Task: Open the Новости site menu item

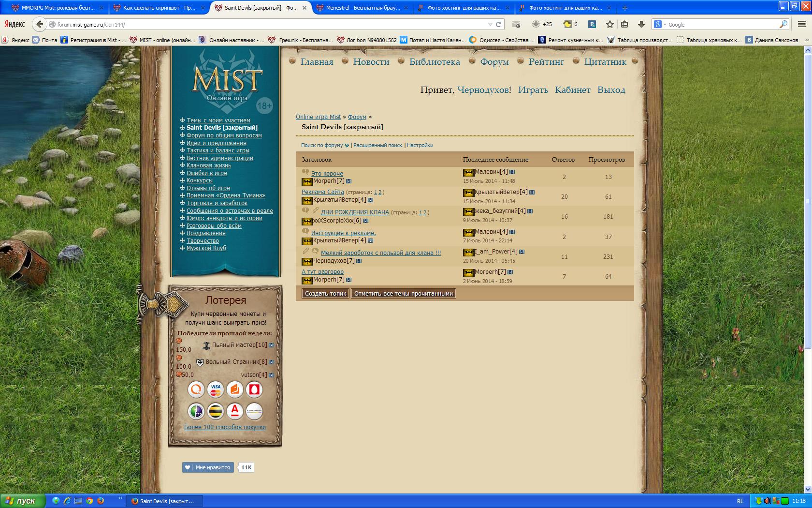Action: point(371,62)
